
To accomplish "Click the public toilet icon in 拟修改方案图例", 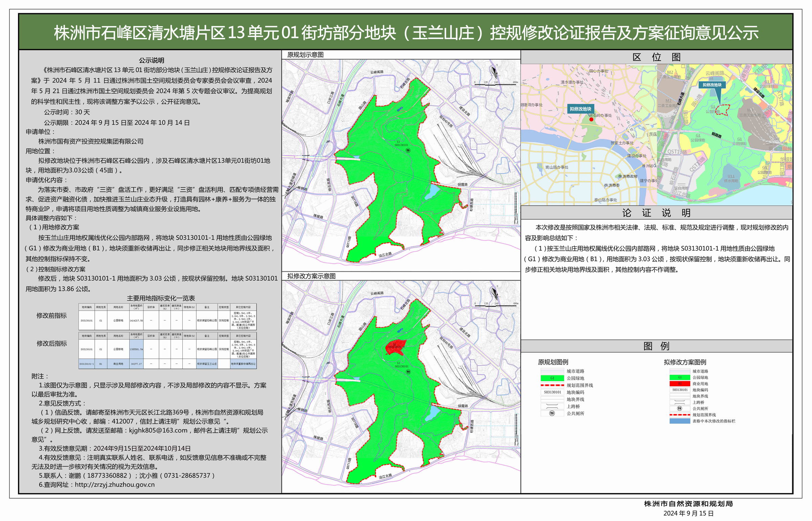I will tap(679, 409).
